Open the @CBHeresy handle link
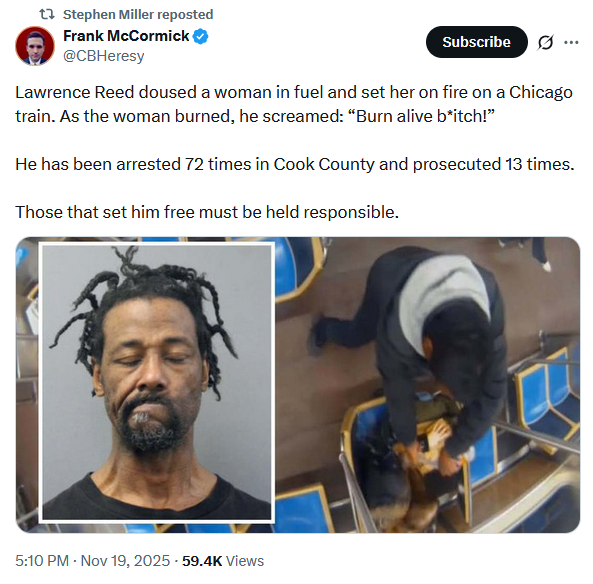 point(104,56)
